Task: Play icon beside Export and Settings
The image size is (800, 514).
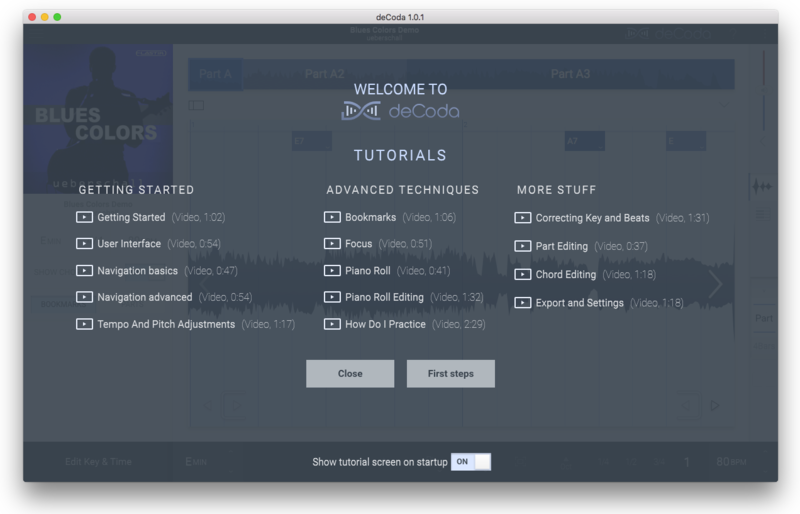Action: click(522, 303)
